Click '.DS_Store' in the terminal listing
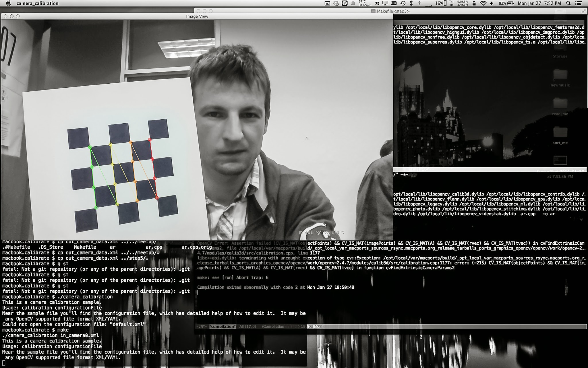This screenshot has height=368, width=588. click(x=51, y=247)
